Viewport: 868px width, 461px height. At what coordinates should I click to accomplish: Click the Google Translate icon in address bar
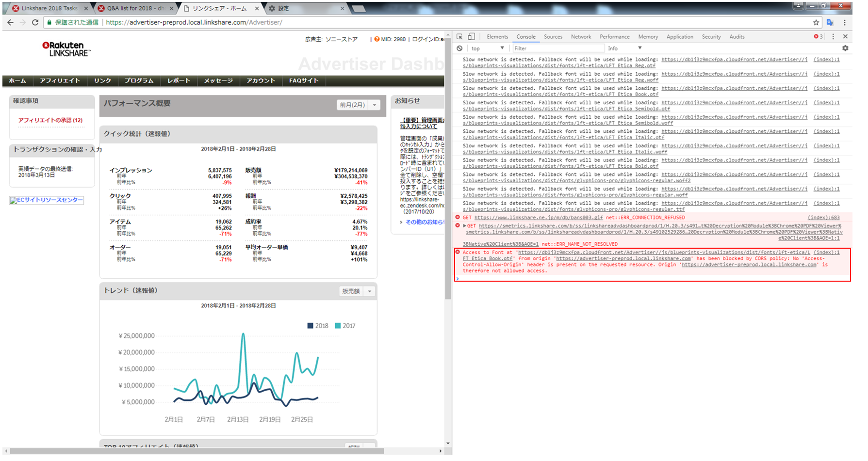[830, 22]
